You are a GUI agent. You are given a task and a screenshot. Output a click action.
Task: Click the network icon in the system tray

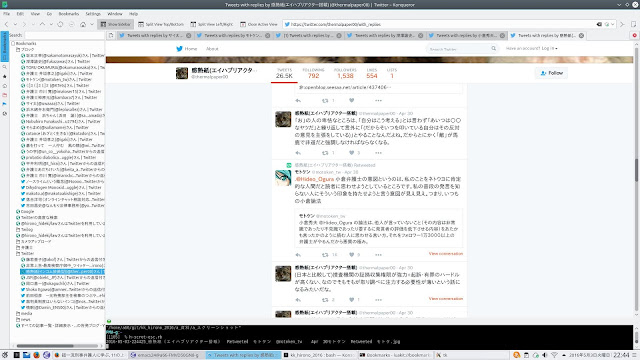554,355
